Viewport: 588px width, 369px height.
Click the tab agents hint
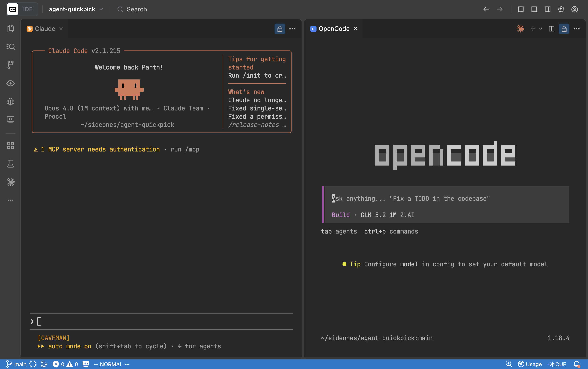click(x=339, y=231)
